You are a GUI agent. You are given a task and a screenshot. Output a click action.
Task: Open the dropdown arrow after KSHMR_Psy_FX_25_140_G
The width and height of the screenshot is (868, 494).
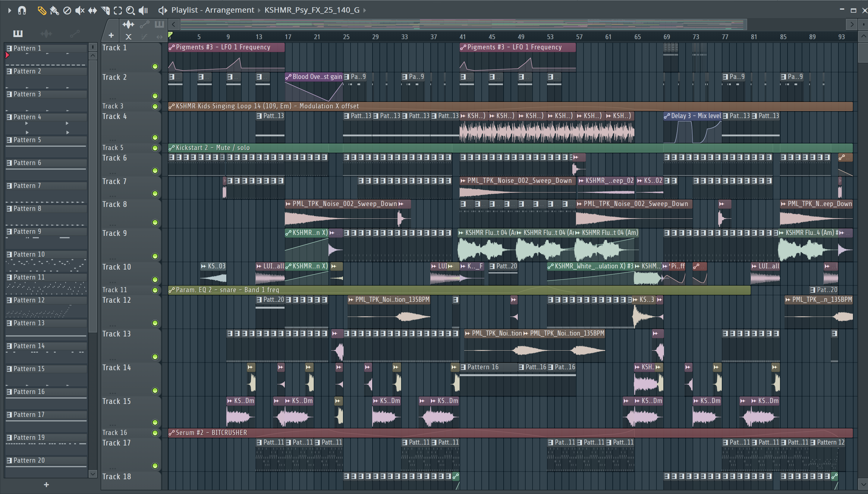point(365,10)
